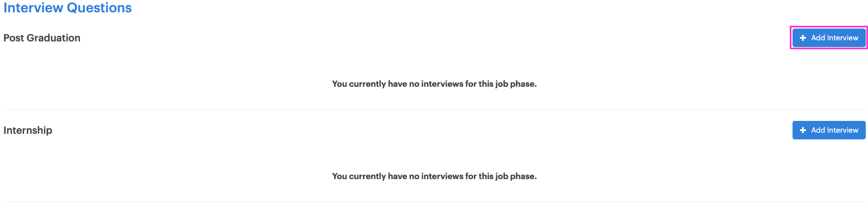
Task: Select the Internship section title
Action: click(28, 130)
